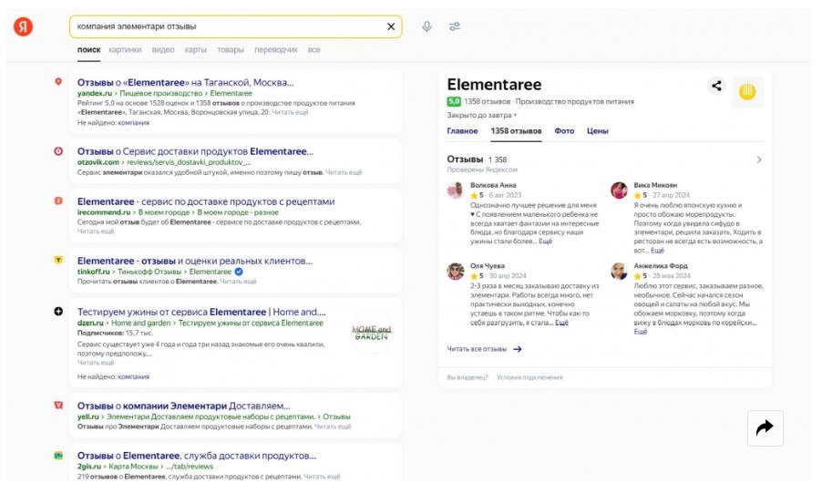
Task: Click the Yandex Maps pin favicon
Action: (58, 82)
